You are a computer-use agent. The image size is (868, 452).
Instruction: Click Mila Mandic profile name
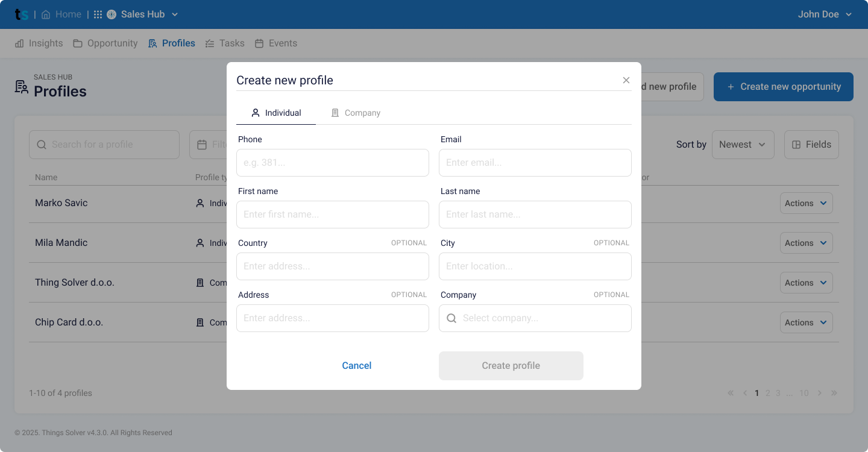click(x=61, y=243)
